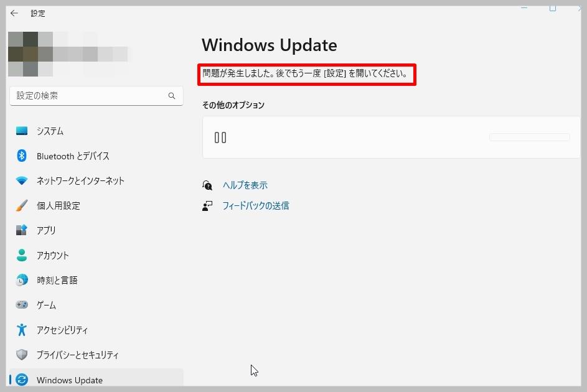This screenshot has width=587, height=392.
Task: Select the network Wi-Fi icon
Action: click(x=22, y=180)
